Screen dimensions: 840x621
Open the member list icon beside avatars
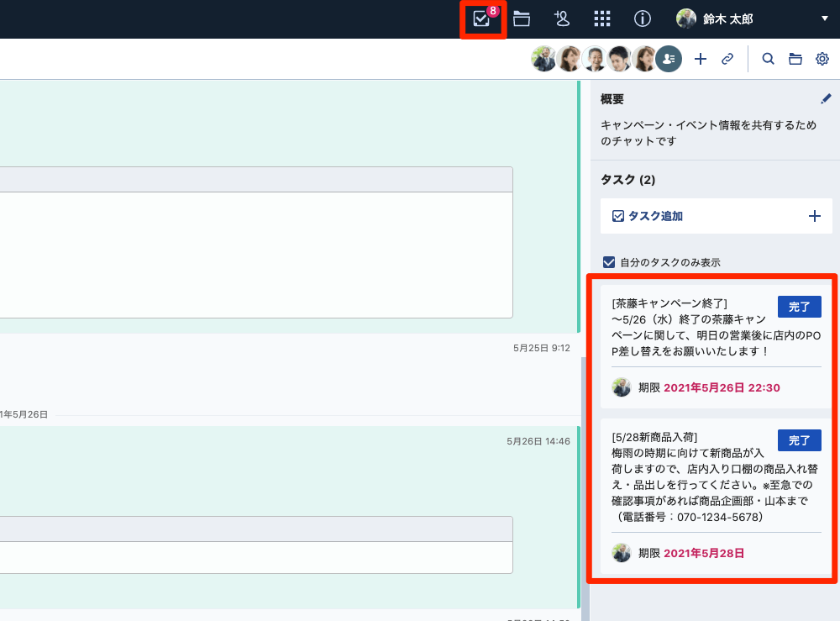pos(669,59)
